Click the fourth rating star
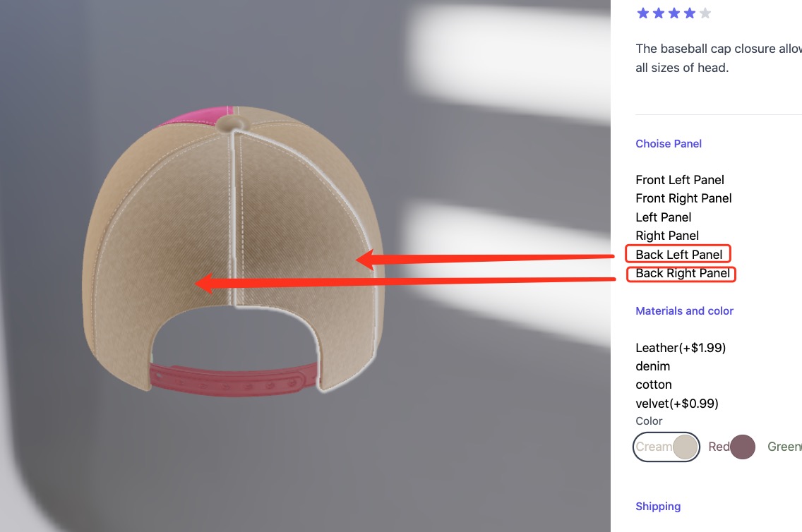Image resolution: width=802 pixels, height=532 pixels. pos(690,13)
